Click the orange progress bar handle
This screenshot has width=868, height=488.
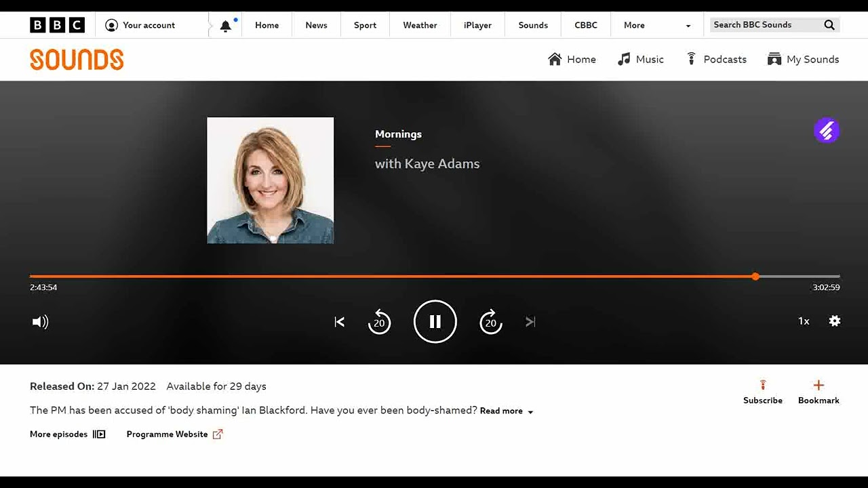tap(755, 277)
